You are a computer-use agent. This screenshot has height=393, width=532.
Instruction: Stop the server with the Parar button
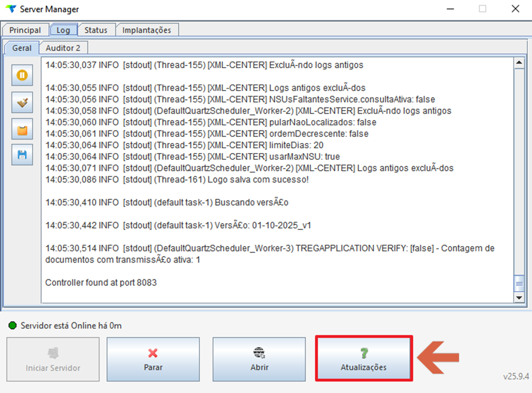(x=153, y=359)
